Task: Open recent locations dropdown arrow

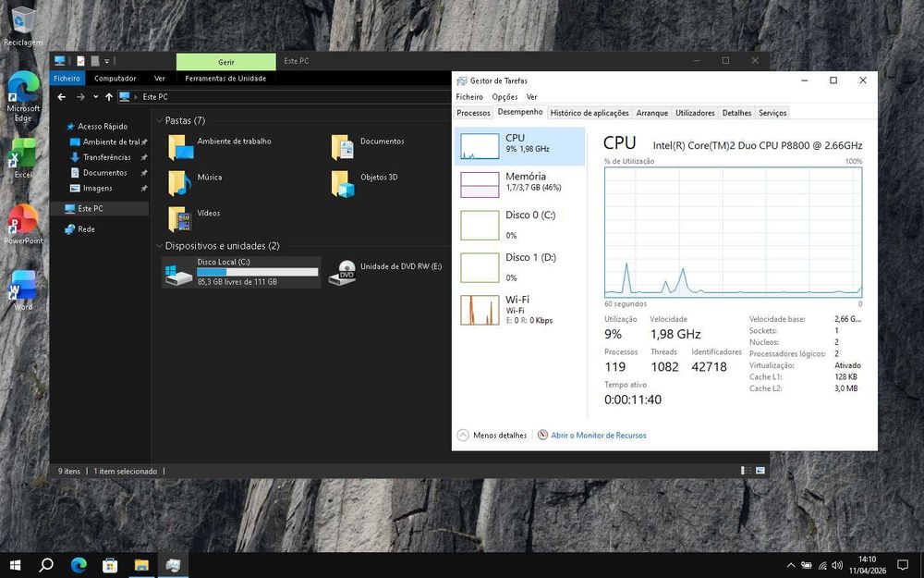Action: tap(95, 97)
